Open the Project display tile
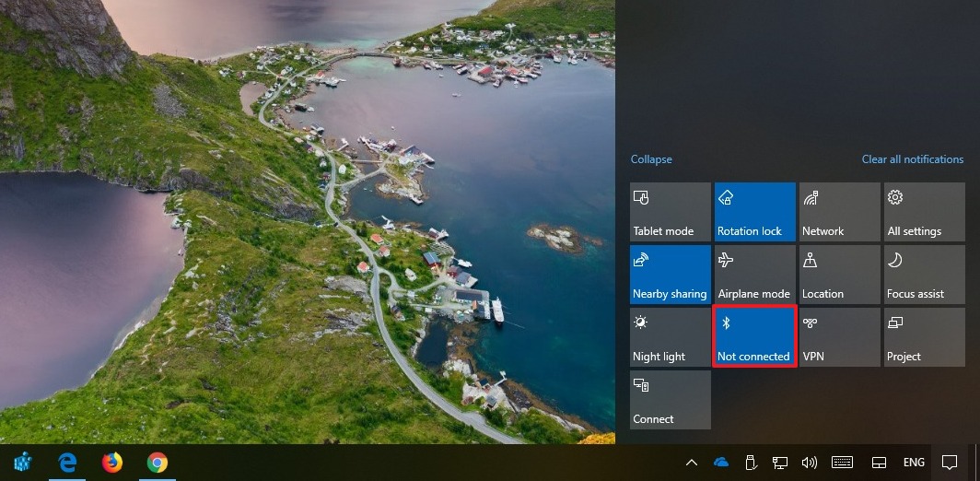 (925, 337)
